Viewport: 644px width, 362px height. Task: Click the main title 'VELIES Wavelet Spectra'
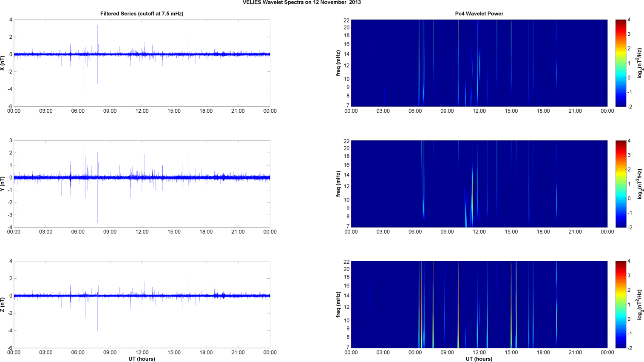tap(301, 3)
